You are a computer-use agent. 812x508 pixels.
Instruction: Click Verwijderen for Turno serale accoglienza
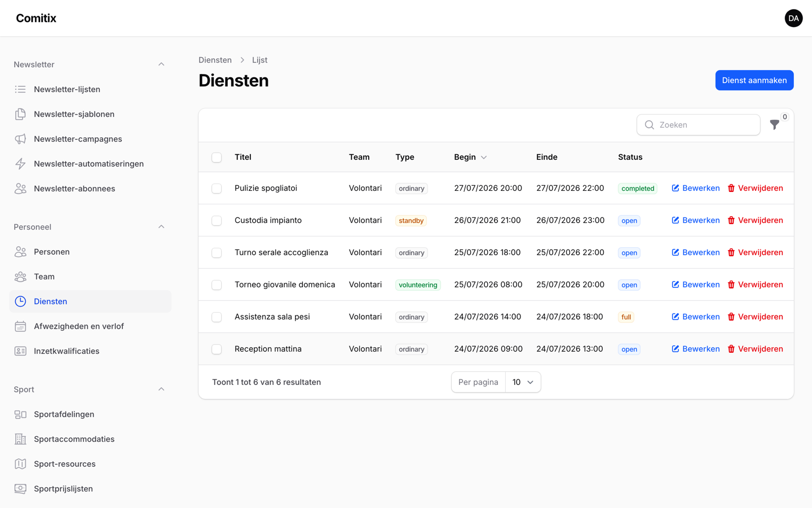[x=755, y=252]
